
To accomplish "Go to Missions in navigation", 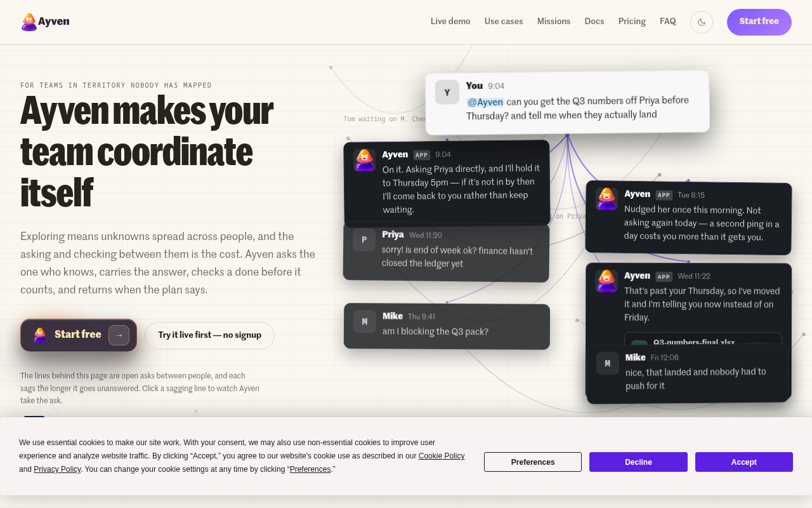I will click(x=554, y=22).
